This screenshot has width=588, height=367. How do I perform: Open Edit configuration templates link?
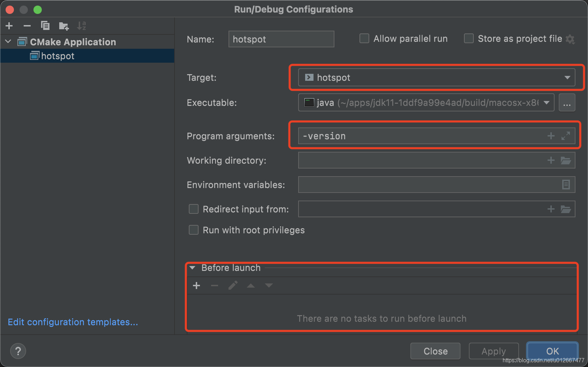click(x=73, y=322)
